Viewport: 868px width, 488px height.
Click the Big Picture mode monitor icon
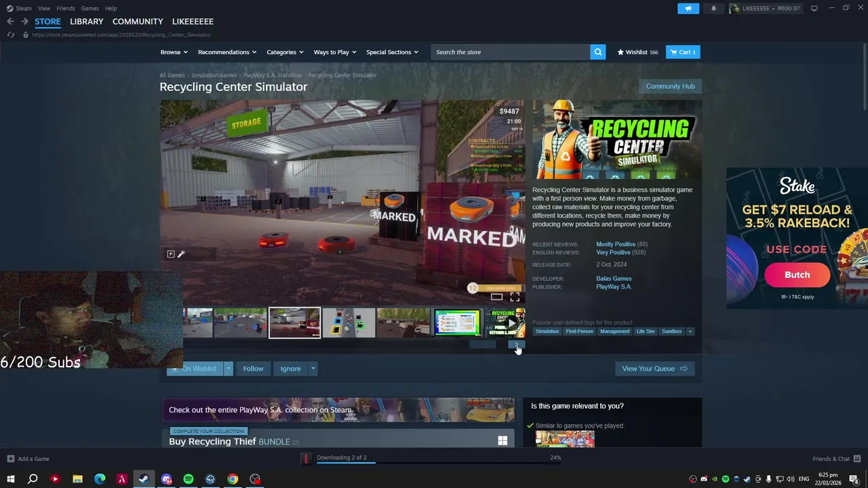814,8
